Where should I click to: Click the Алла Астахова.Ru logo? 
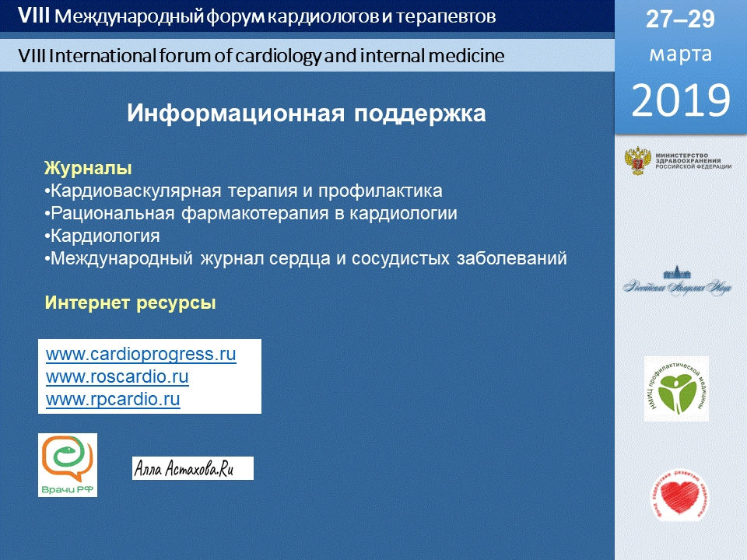193,468
